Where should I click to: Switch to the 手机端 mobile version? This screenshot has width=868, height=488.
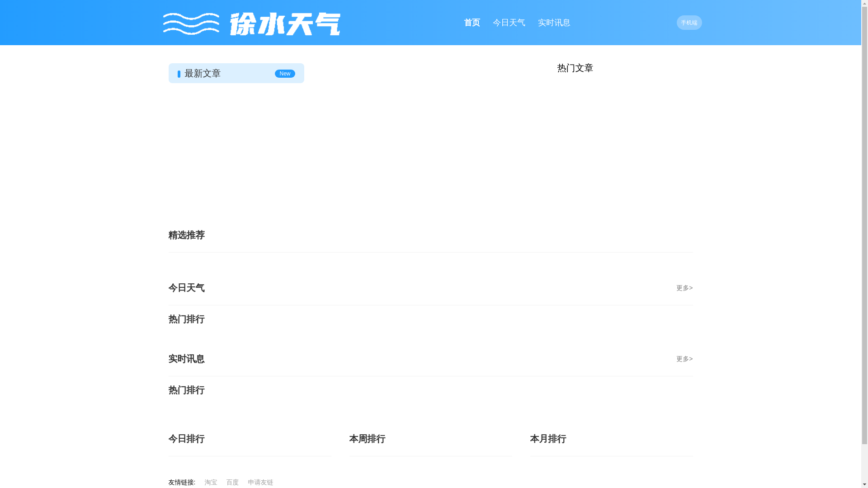coord(689,23)
